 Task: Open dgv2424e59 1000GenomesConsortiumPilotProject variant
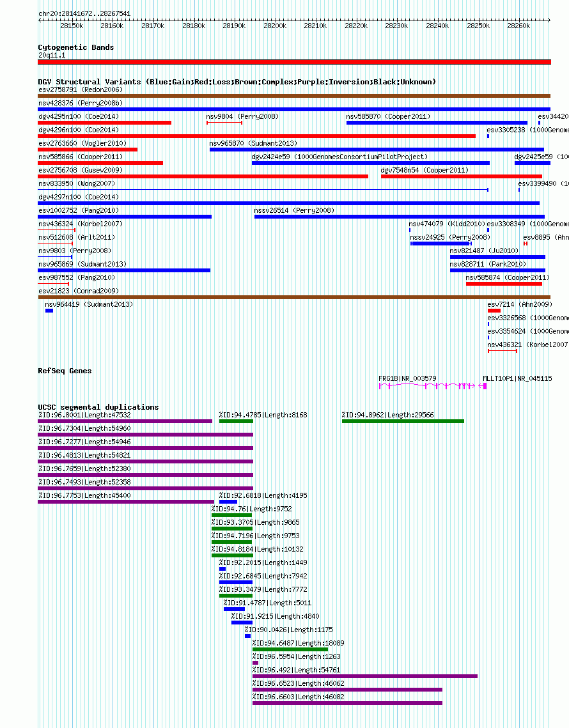371,163
